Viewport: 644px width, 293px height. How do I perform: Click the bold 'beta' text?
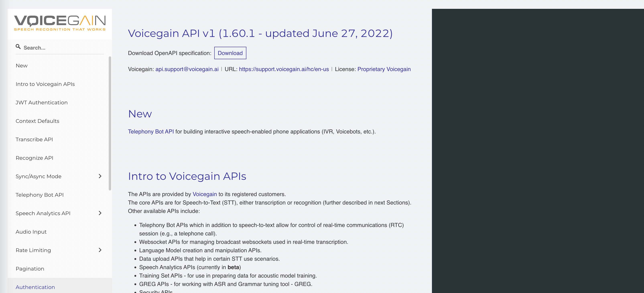point(233,267)
